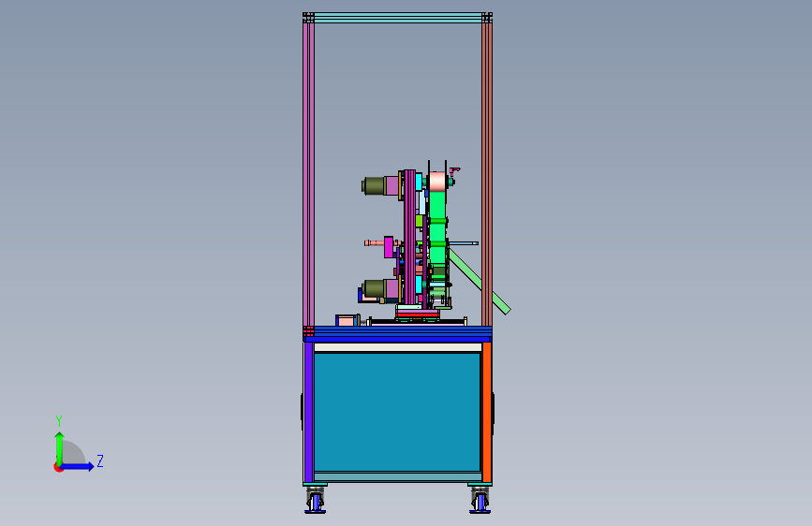Select the right caster wheel
Viewport: 812px width, 526px height.
480,502
